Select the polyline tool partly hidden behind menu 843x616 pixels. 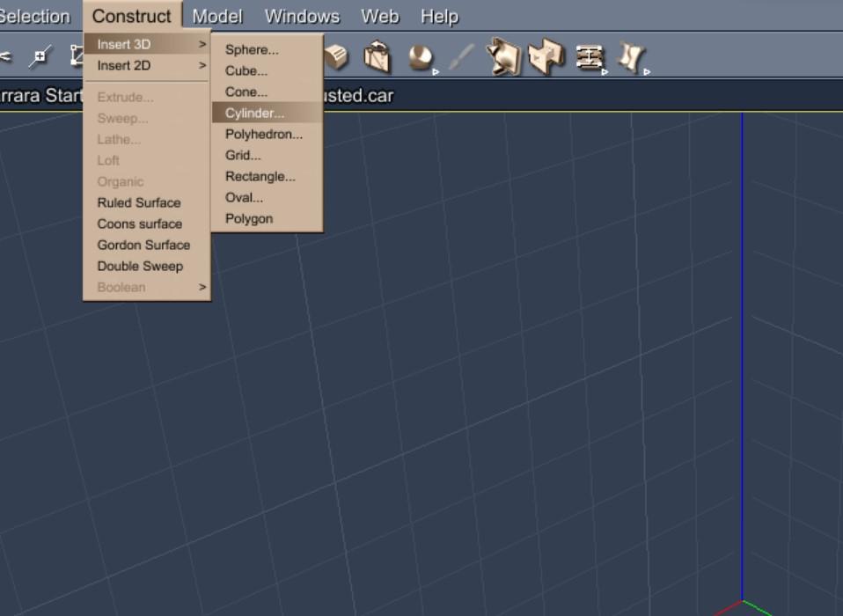77,56
